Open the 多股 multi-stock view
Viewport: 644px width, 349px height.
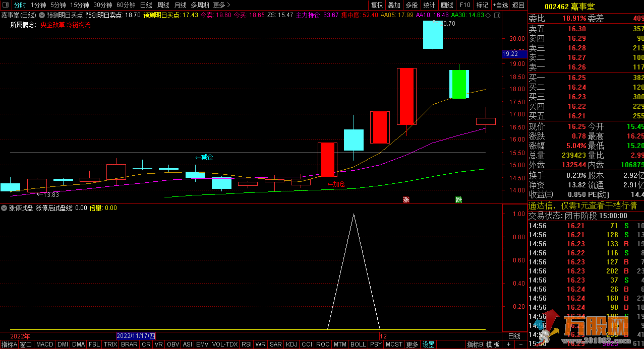412,5
